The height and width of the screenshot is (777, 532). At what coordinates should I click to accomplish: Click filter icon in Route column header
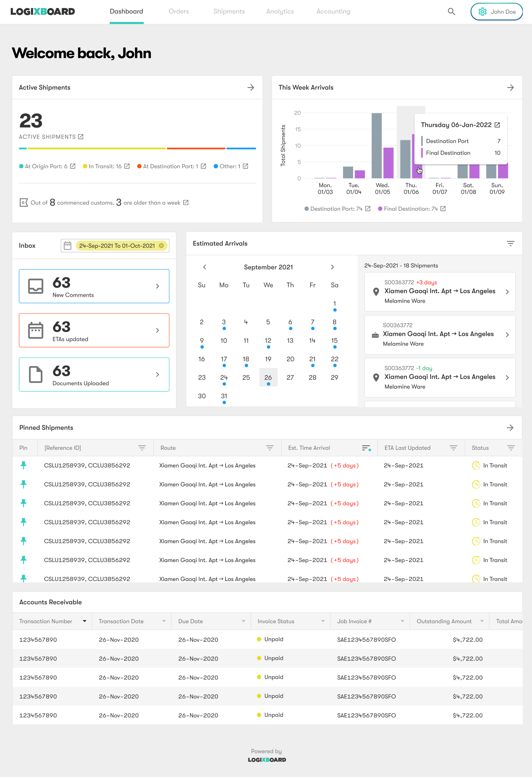(x=269, y=448)
